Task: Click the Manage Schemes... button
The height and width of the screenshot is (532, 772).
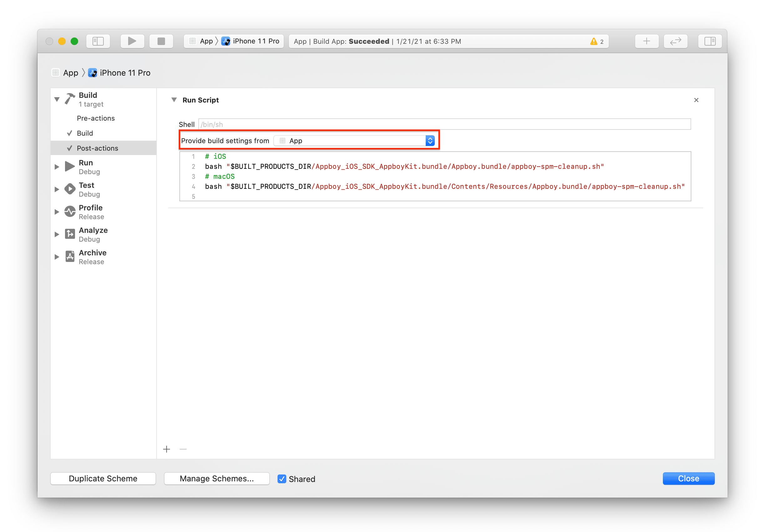Action: (x=217, y=478)
